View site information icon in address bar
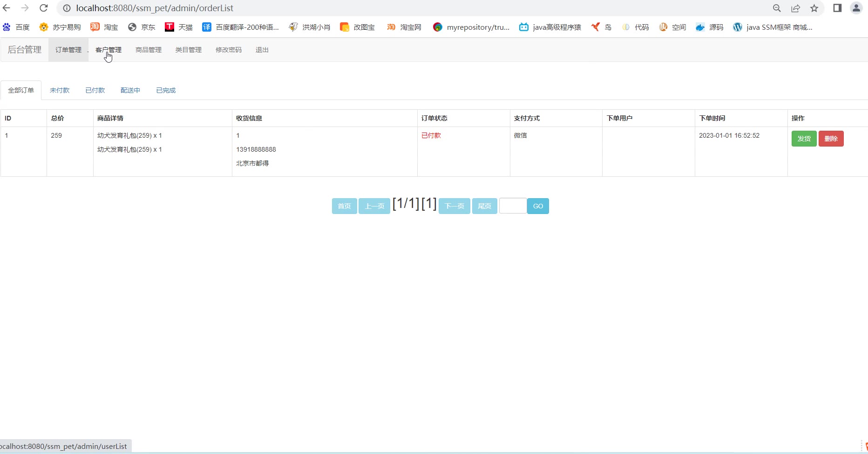This screenshot has height=454, width=868. [67, 8]
